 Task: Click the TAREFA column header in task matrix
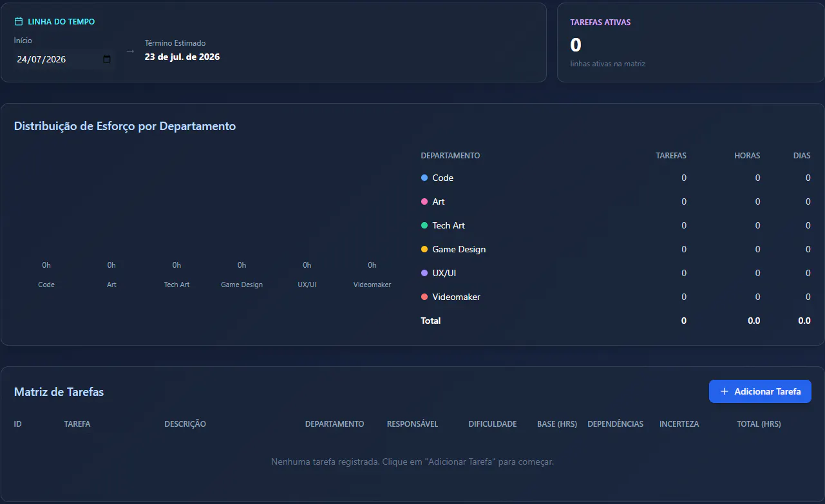(77, 424)
